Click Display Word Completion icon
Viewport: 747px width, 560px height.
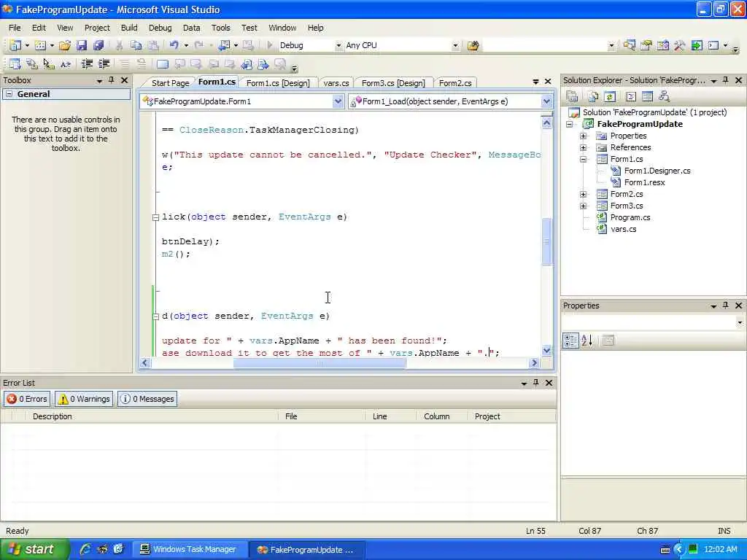65,64
